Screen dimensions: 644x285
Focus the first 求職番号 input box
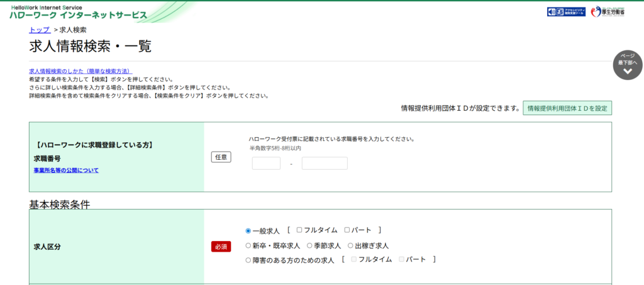pos(266,163)
